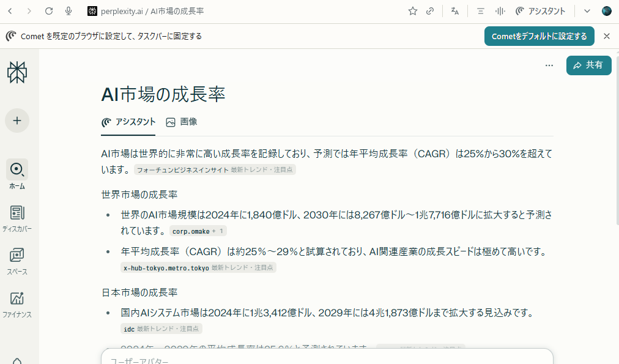Copy the page link via the chain icon

[431, 11]
